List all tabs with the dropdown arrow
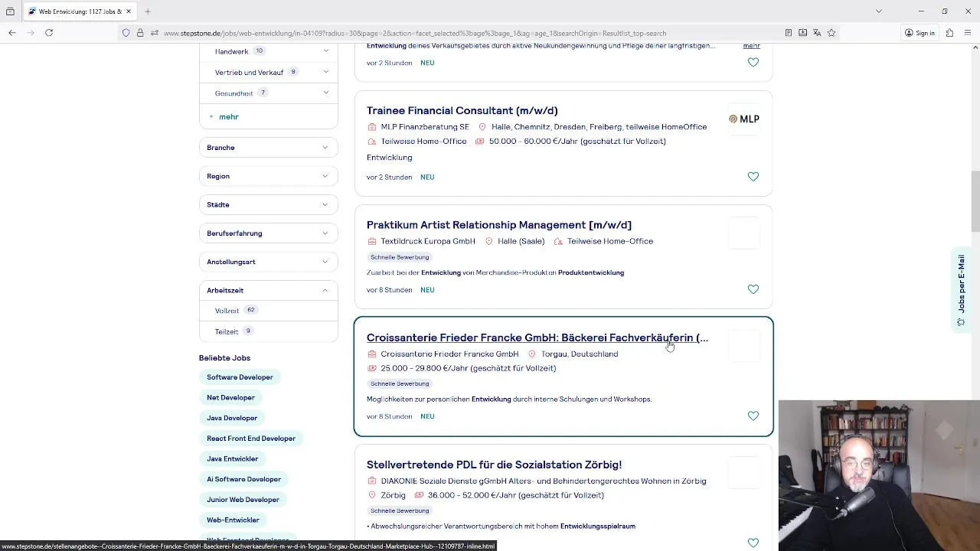980x551 pixels. pos(878,11)
